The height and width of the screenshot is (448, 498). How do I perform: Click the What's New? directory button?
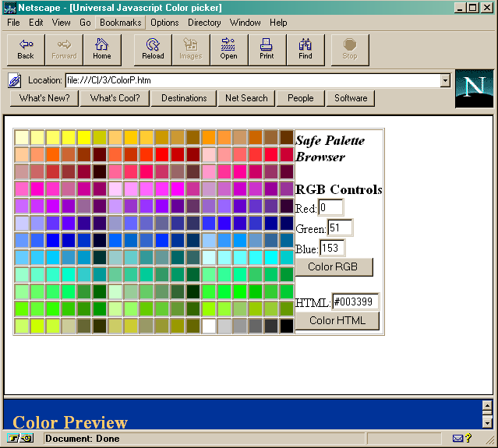[44, 98]
